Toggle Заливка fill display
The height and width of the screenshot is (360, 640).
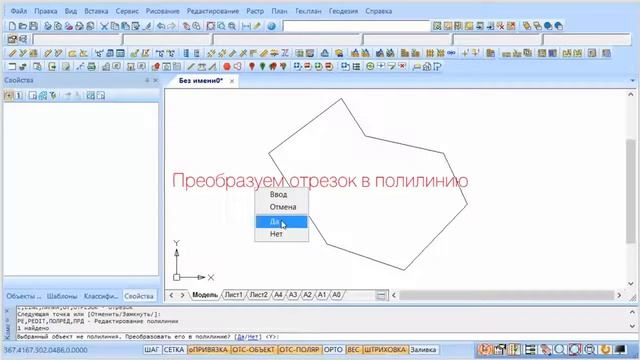pyautogui.click(x=424, y=350)
